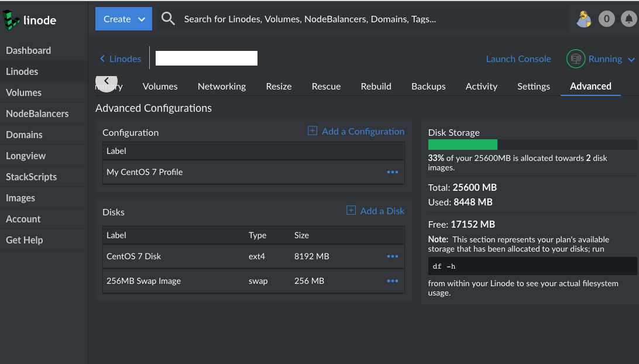
Task: Click the Advanced Configurations heading
Action: (x=153, y=108)
